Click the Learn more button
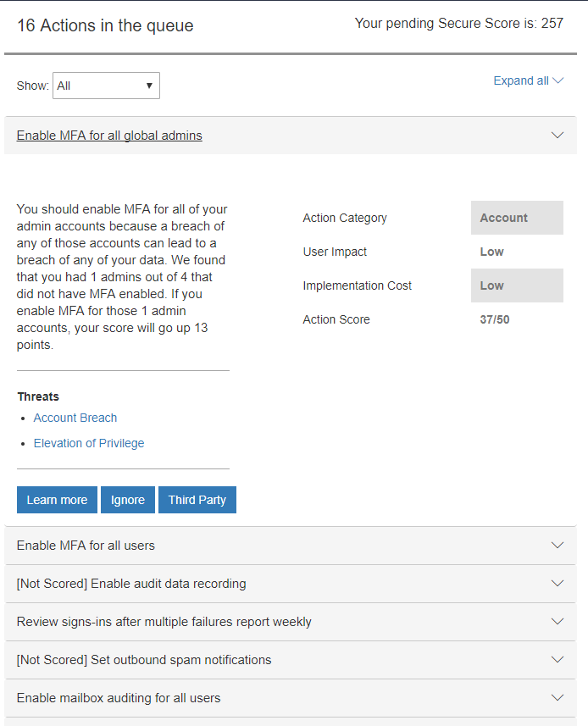The image size is (588, 726). pyautogui.click(x=57, y=500)
